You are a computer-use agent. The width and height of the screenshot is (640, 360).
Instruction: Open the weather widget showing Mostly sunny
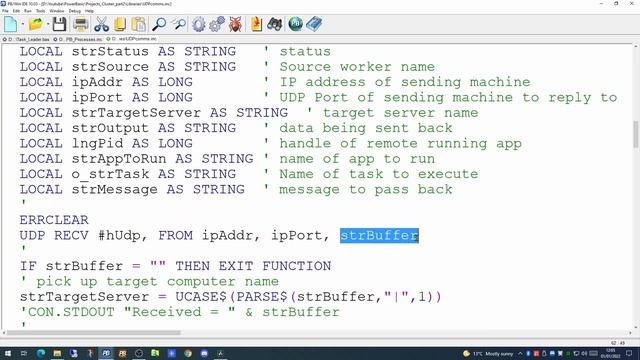coord(488,353)
